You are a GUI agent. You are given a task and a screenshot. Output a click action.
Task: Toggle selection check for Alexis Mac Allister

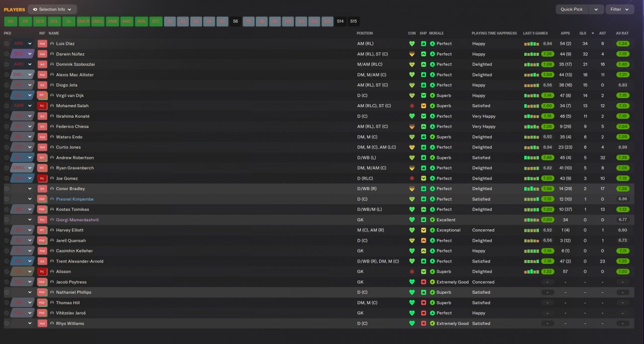click(x=7, y=74)
